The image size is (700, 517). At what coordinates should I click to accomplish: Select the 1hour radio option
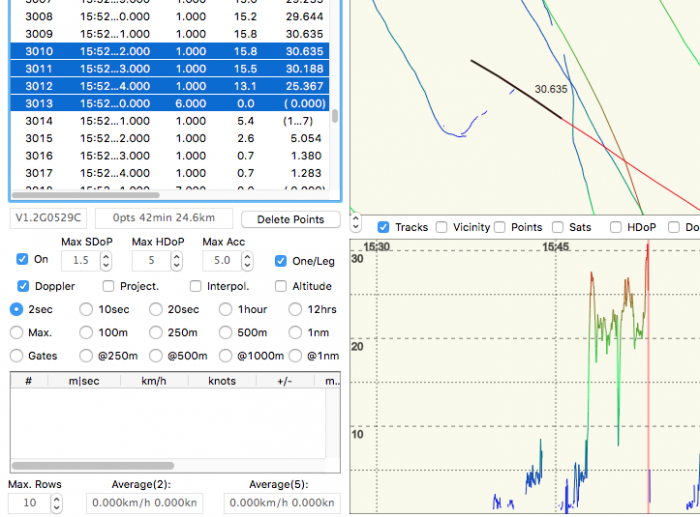click(227, 309)
